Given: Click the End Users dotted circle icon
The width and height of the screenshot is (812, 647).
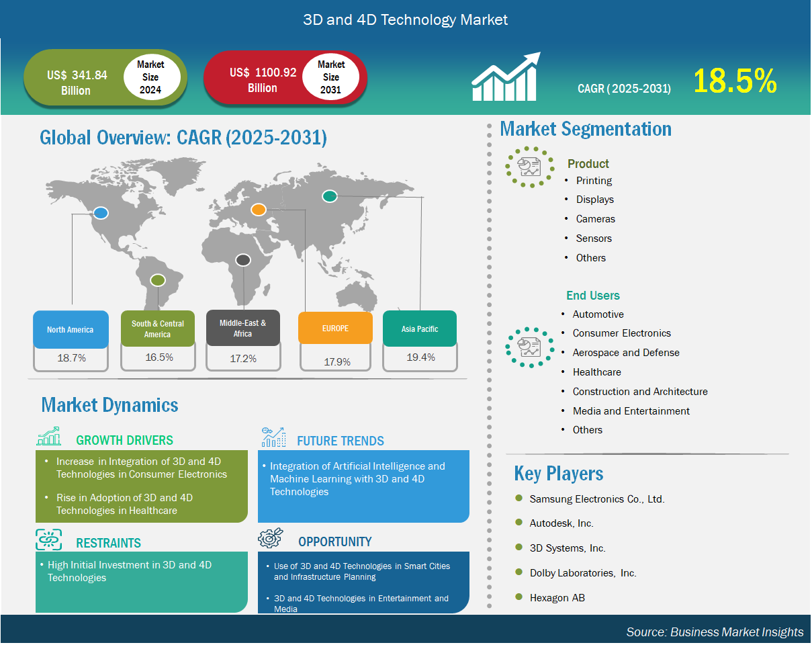Looking at the screenshot, I should tap(530, 347).
